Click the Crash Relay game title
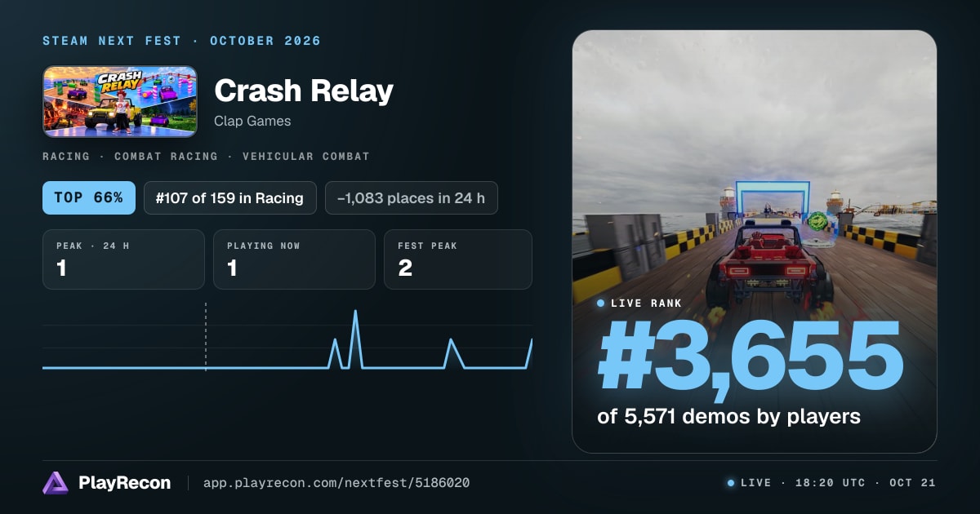The height and width of the screenshot is (514, 980). 304,91
